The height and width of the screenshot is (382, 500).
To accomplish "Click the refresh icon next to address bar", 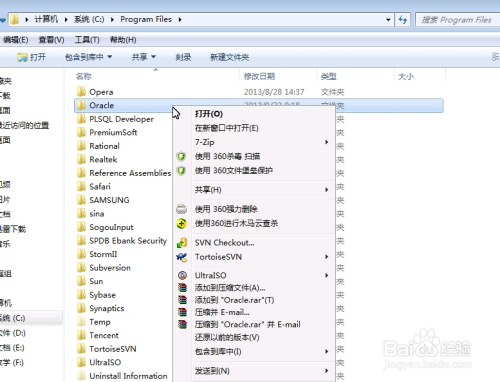I will [403, 20].
